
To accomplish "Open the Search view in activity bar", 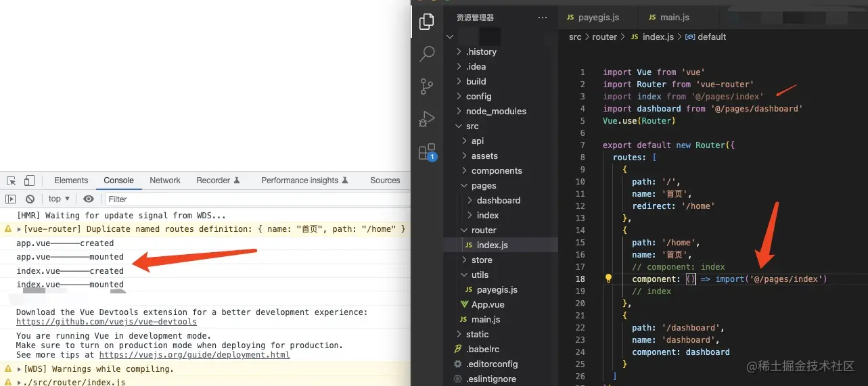I will pyautogui.click(x=427, y=53).
